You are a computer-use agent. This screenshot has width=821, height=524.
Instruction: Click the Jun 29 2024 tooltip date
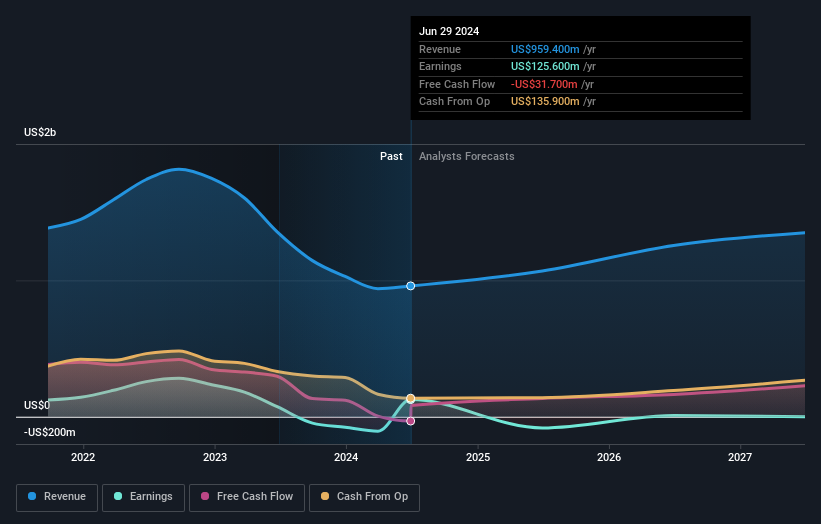[x=449, y=31]
